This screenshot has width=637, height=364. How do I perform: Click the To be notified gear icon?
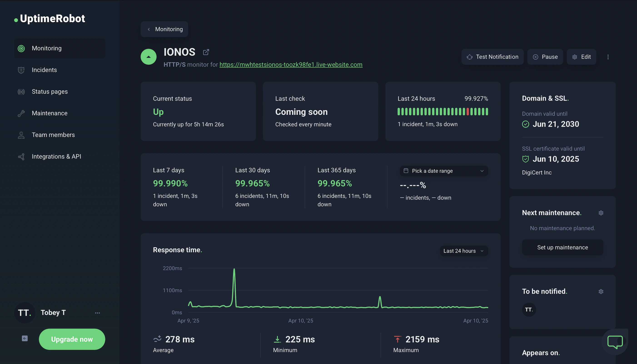[601, 292]
